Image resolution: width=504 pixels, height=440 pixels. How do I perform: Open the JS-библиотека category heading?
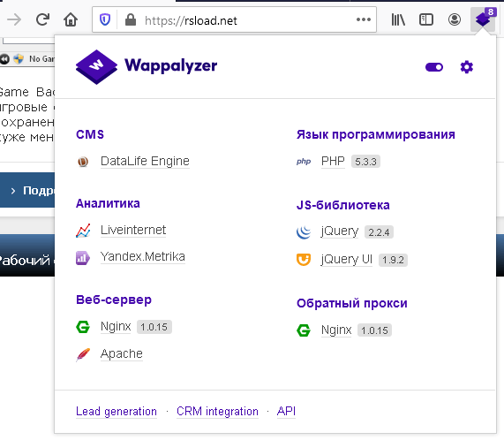(343, 205)
